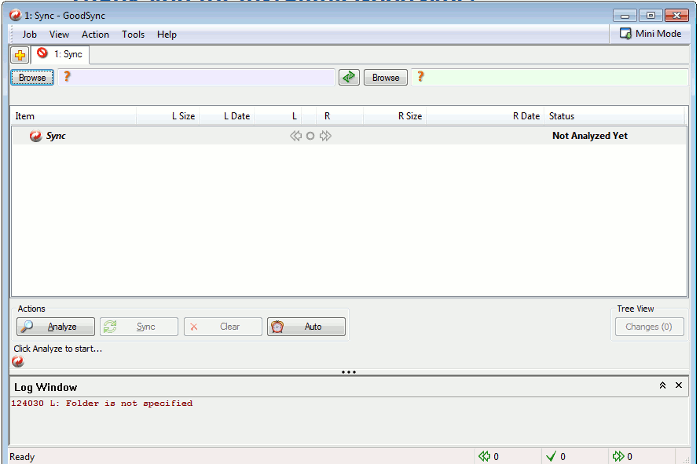Click the Clear button
The image size is (700, 464).
pos(223,326)
